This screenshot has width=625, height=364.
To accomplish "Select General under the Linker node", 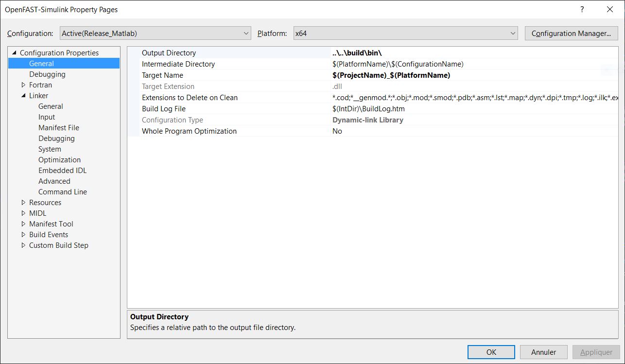I will (51, 106).
